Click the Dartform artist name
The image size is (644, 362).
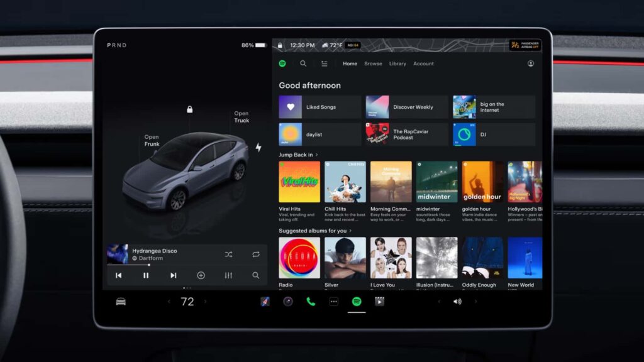coord(151,258)
